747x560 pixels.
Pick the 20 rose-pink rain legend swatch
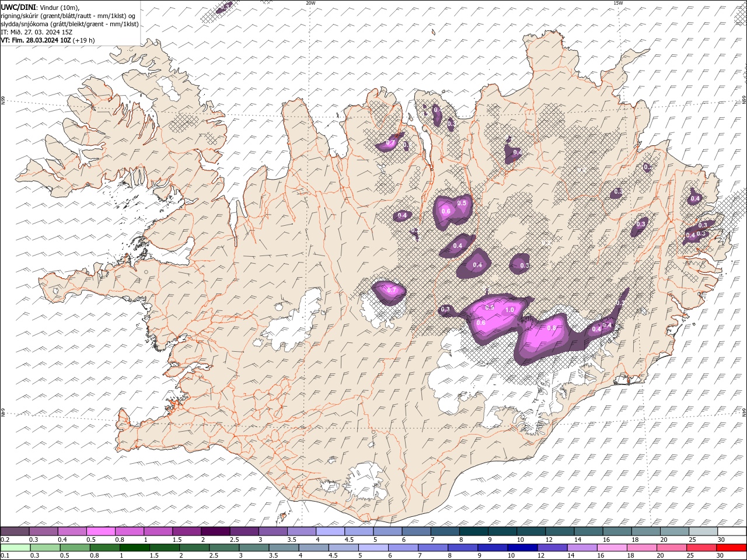pyautogui.click(x=671, y=547)
